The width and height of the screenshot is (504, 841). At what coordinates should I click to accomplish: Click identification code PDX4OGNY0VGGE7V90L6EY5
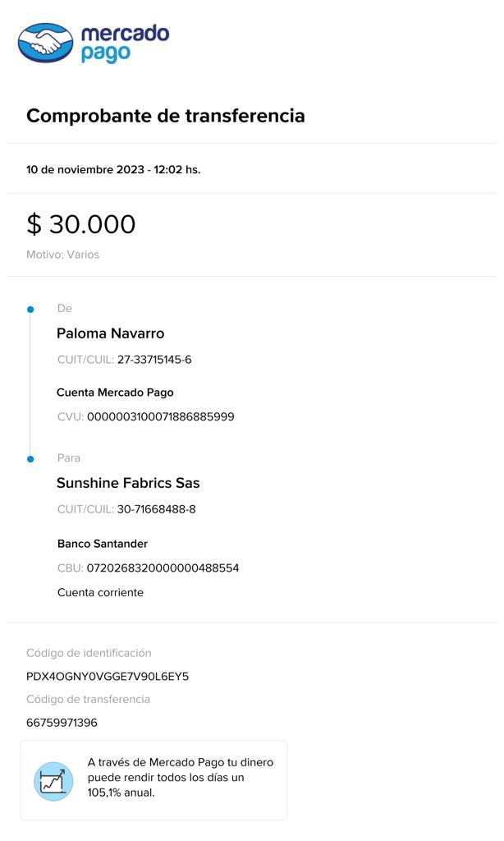(x=108, y=677)
